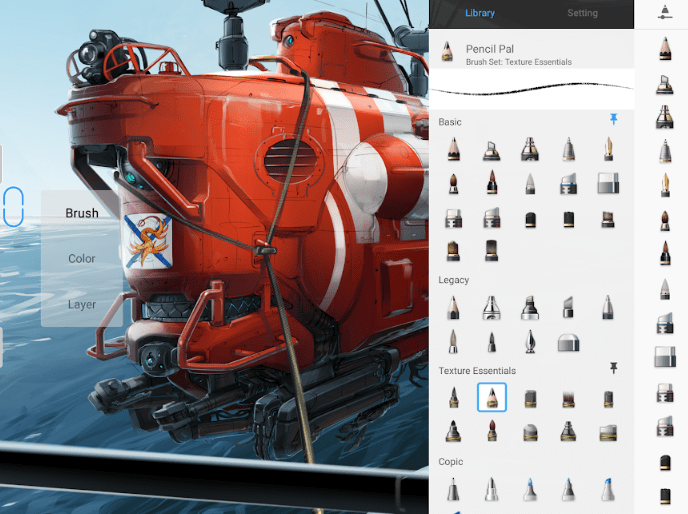Screen dimensions: 688x514
Task: Select Layer in the floating canvas menu
Action: tap(82, 304)
